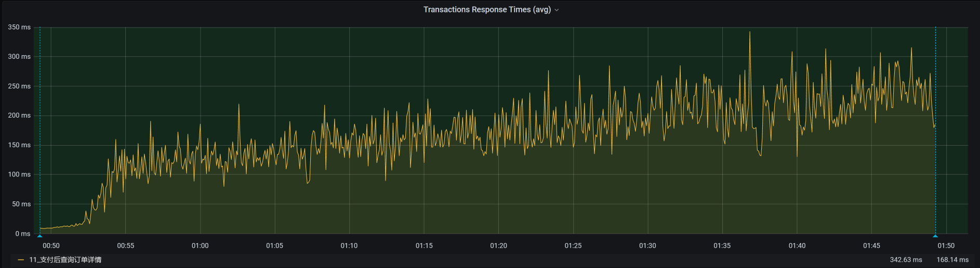Open the panel title dropdown chevron
This screenshot has height=268, width=980.
point(557,10)
